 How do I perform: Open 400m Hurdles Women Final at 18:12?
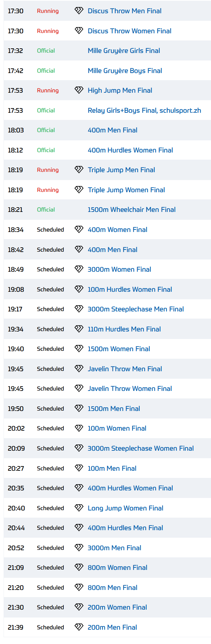(130, 150)
